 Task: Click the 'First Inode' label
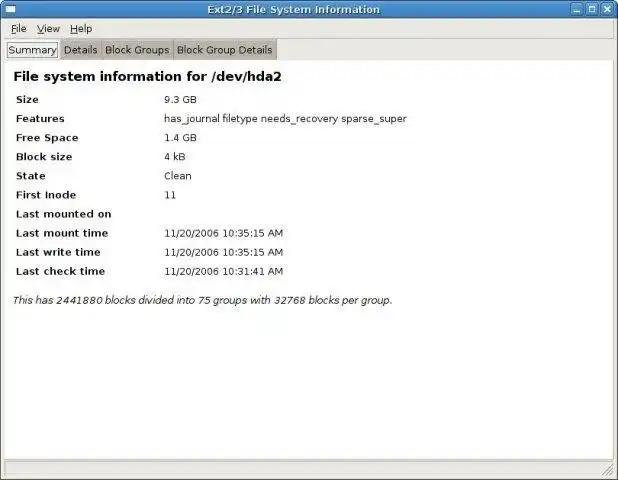(46, 195)
